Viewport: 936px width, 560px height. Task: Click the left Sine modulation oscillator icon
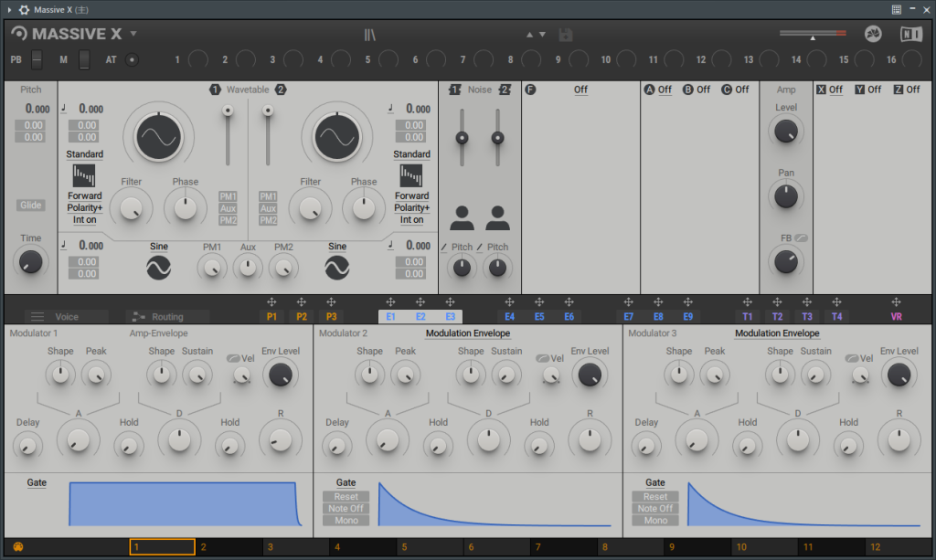coord(159,268)
